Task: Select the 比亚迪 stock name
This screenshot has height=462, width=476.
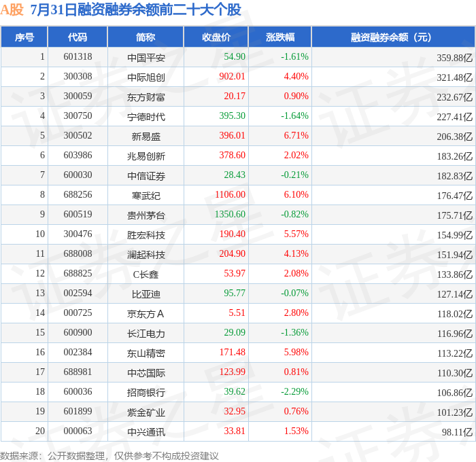Action: (x=146, y=294)
